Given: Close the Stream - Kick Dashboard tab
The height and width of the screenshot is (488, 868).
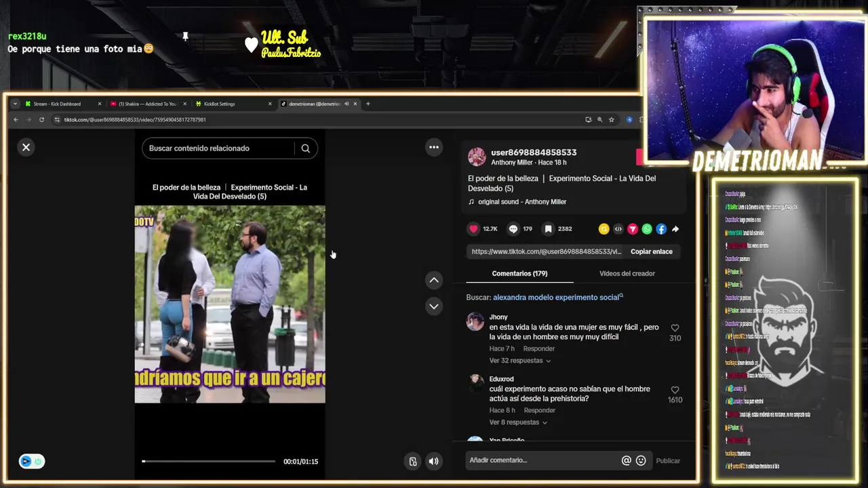Looking at the screenshot, I should 100,104.
